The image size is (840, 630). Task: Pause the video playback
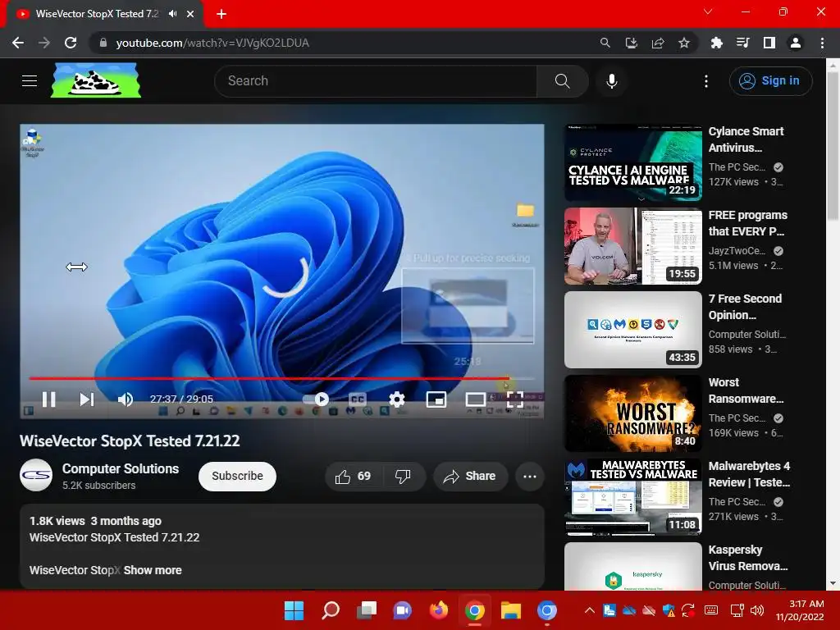(48, 399)
